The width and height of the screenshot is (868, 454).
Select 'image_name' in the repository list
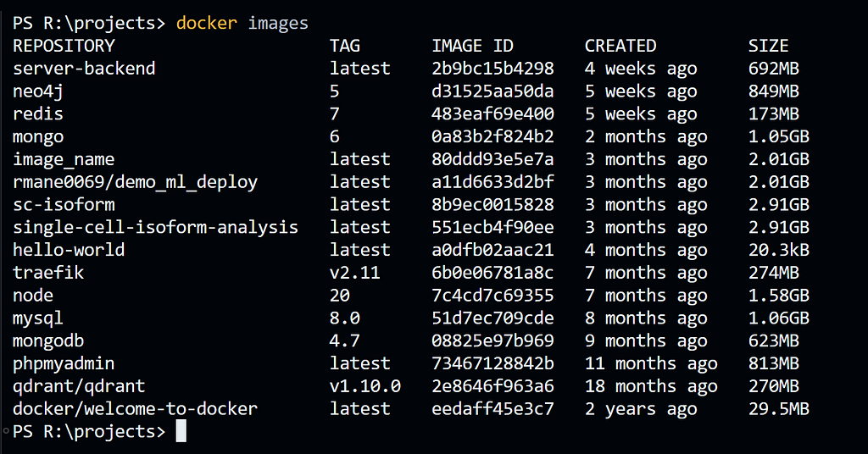click(64, 160)
